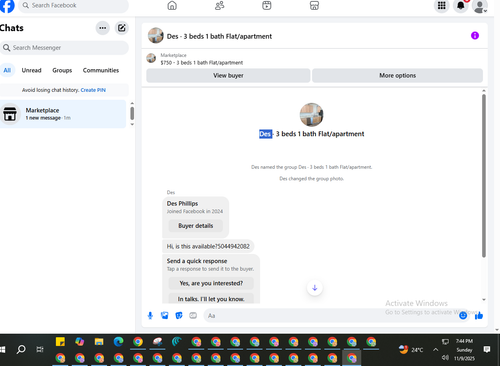Open the volume speaker tray icon

pyautogui.click(x=445, y=358)
